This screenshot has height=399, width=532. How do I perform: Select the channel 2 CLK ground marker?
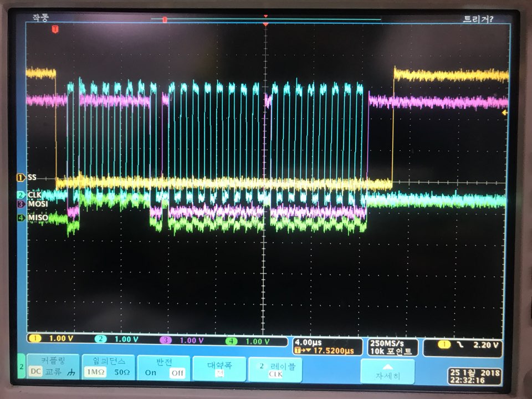tap(21, 195)
